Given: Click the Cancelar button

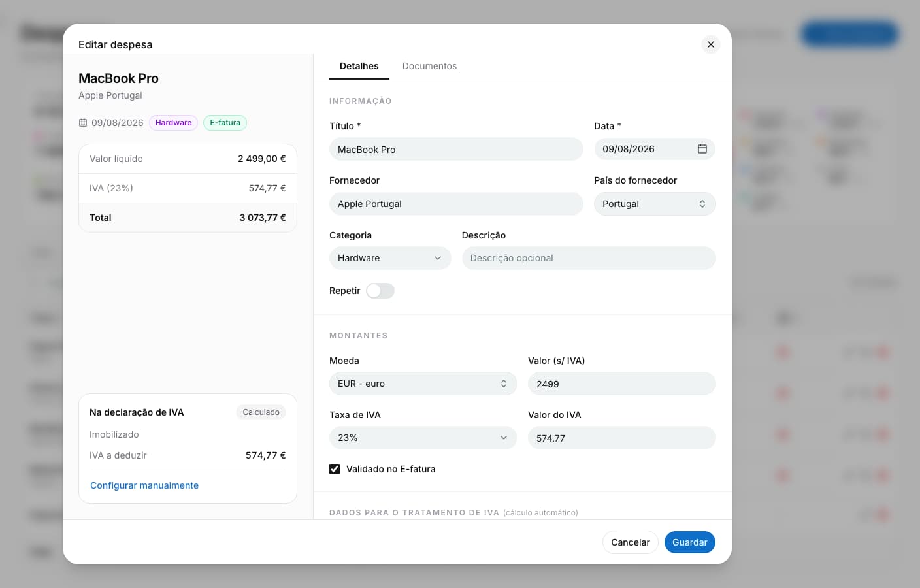Looking at the screenshot, I should click(x=630, y=542).
